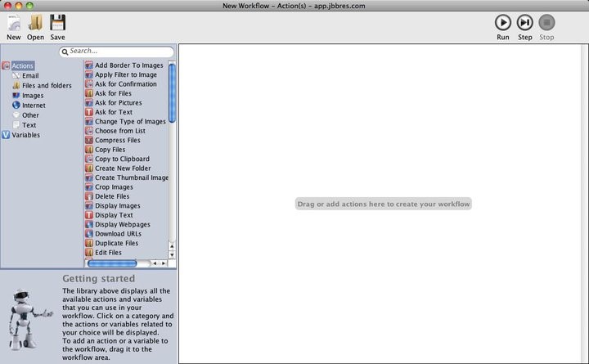The image size is (589, 364).
Task: Open the Internet category
Action: [34, 106]
